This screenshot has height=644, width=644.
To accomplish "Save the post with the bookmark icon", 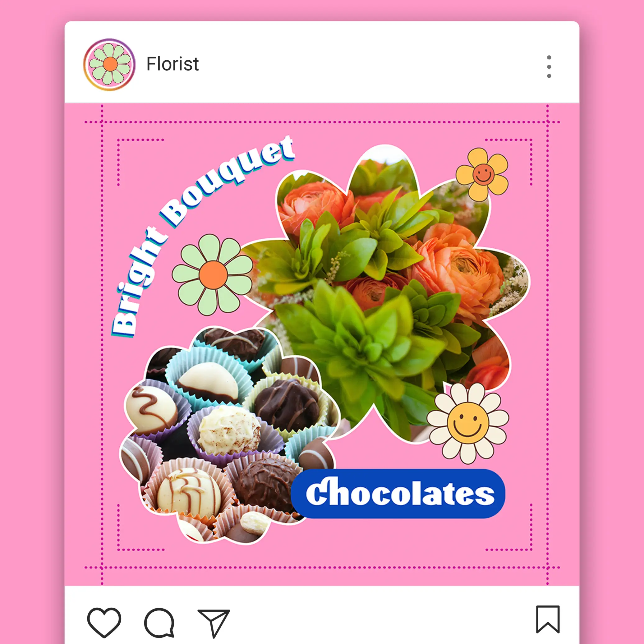I will point(548,619).
